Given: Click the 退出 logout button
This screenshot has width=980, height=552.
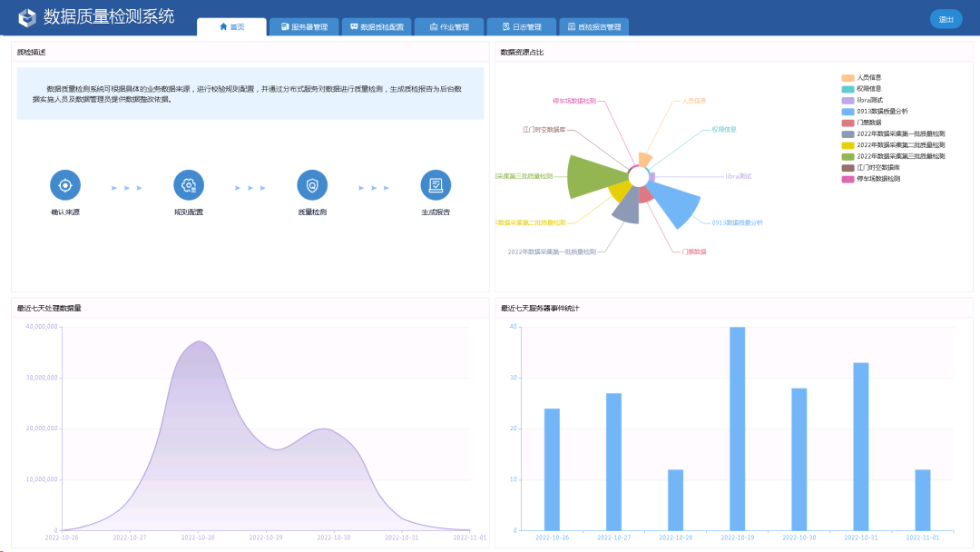Looking at the screenshot, I should point(946,19).
